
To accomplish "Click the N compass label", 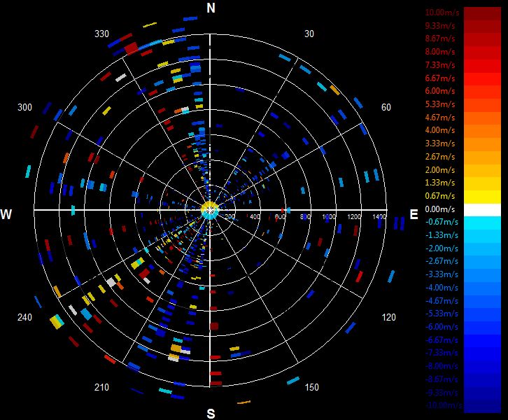I will click(211, 8).
